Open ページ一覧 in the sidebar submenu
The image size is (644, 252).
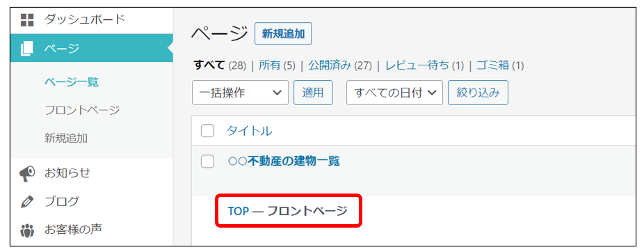[72, 82]
